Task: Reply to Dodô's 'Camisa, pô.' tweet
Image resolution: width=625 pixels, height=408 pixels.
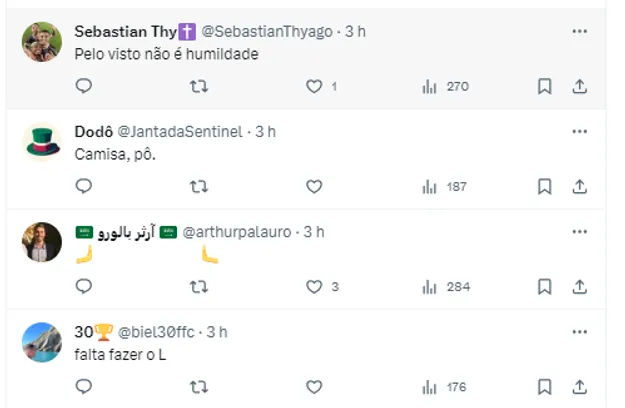Action: tap(84, 186)
